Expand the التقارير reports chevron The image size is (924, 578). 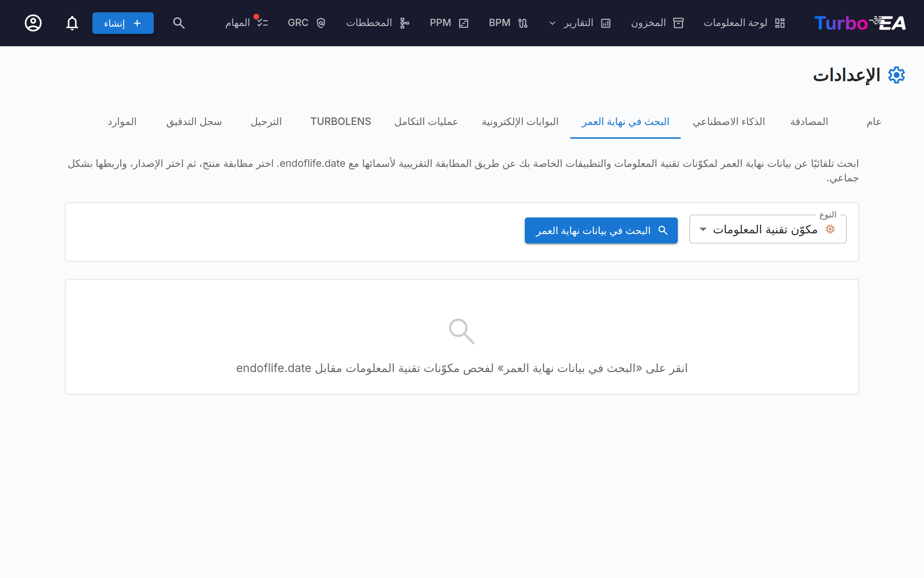coord(552,23)
